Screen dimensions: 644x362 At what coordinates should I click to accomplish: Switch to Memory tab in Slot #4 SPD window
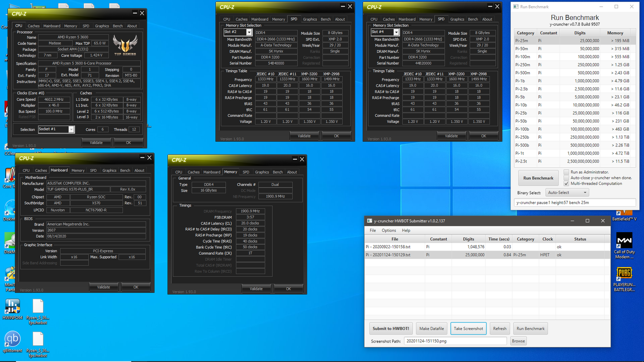tap(426, 19)
